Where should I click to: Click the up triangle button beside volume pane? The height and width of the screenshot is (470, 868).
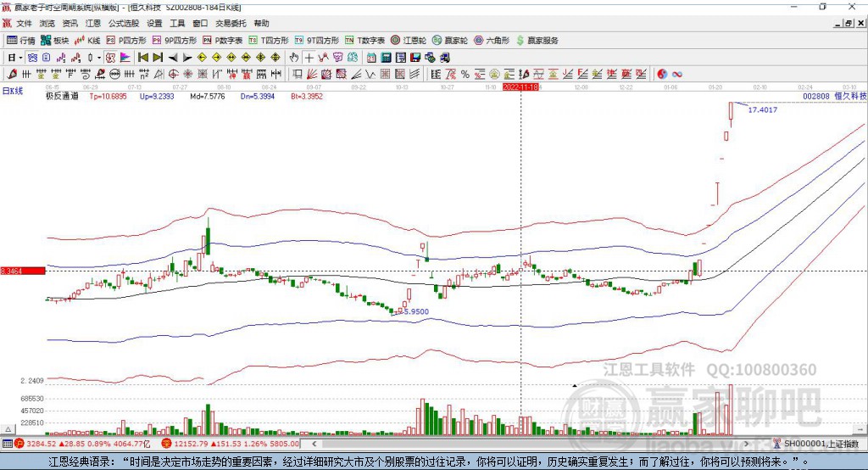(x=8, y=429)
